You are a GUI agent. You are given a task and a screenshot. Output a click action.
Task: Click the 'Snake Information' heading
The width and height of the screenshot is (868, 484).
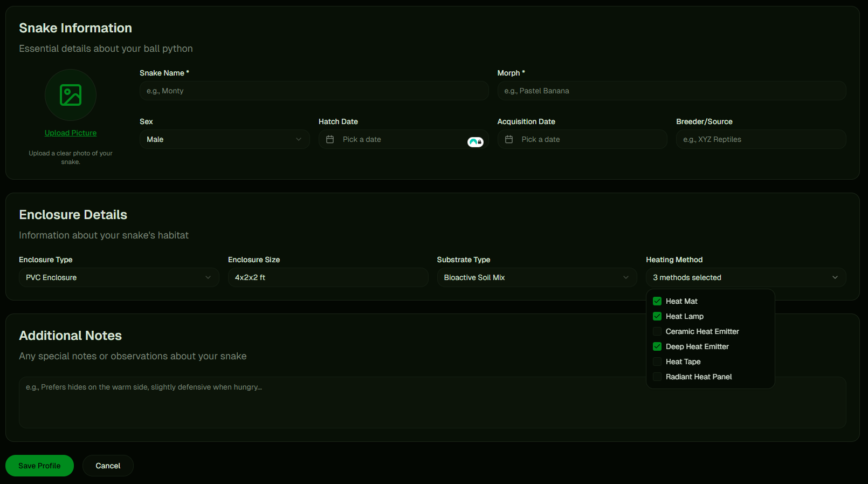[75, 28]
